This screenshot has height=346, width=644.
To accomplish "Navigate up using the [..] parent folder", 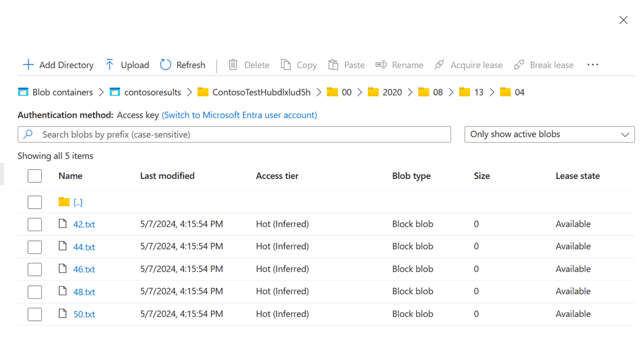I will coord(78,202).
